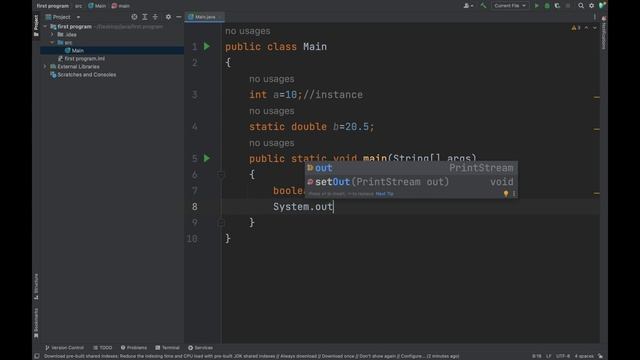Click the JetBrains Toolbox shield icon
This screenshot has height=360, width=640.
(x=602, y=6)
